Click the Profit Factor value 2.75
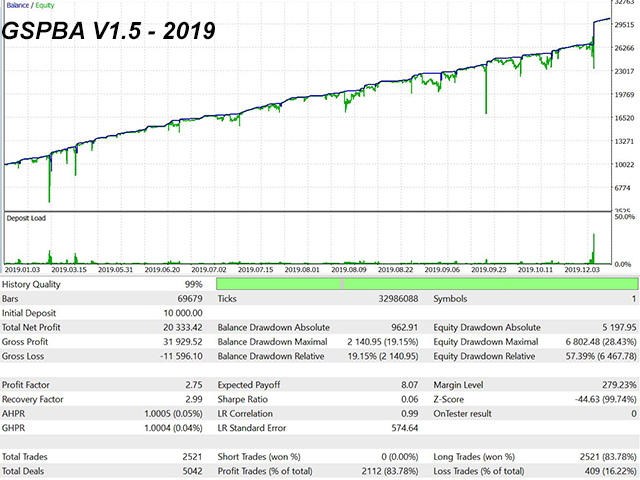640x480 pixels. point(194,382)
